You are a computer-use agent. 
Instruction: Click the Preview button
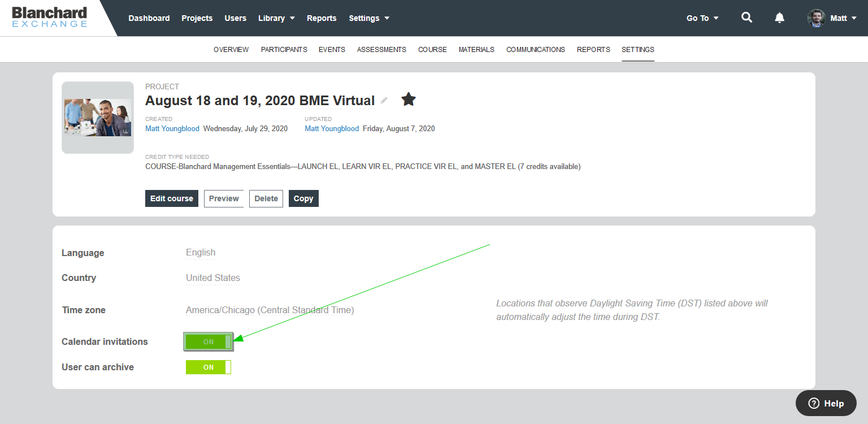tap(224, 198)
